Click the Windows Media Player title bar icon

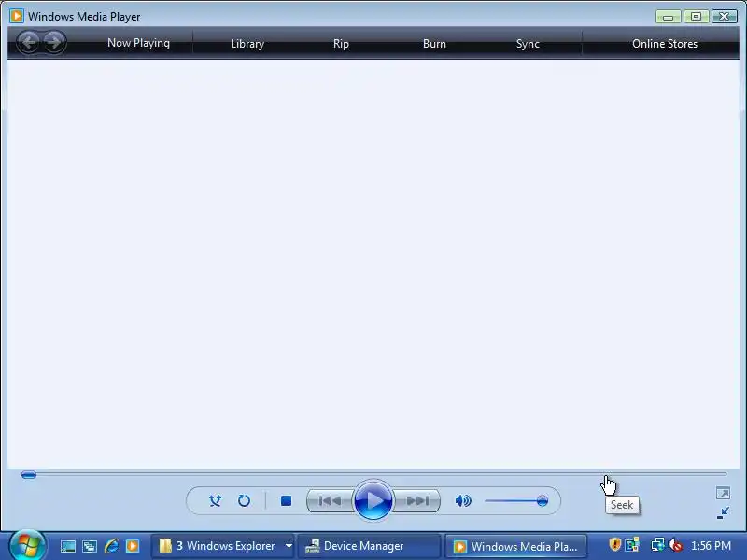point(16,16)
